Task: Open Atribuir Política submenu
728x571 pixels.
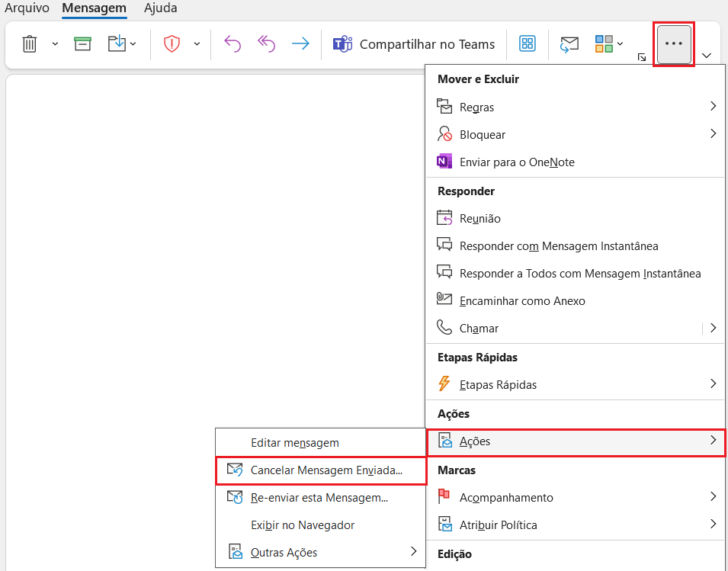Action: (576, 524)
